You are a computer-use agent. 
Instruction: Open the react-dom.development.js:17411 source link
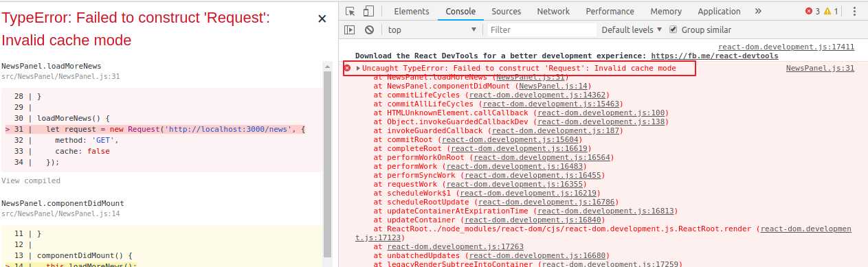coord(786,47)
